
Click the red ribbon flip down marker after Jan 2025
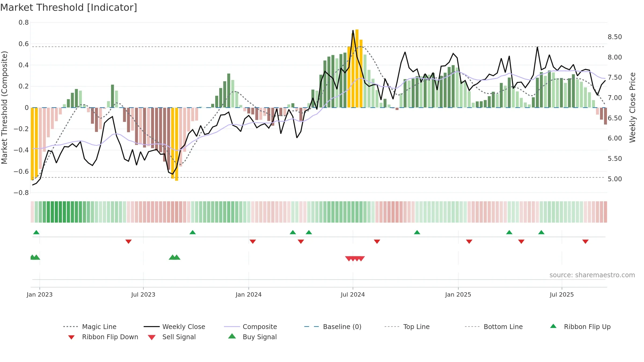[x=469, y=242]
